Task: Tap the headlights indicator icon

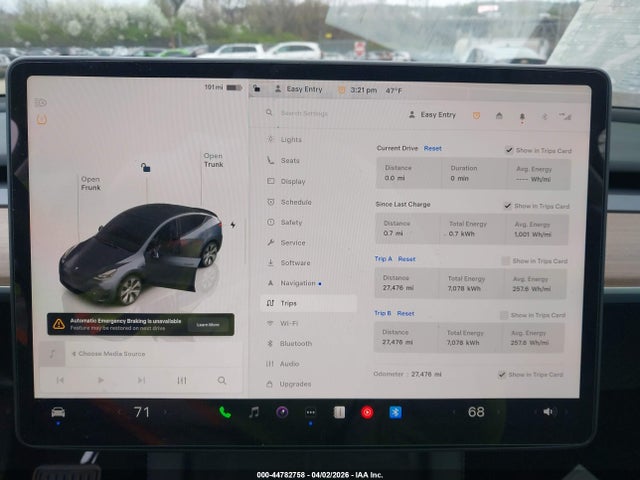Action: point(41,102)
